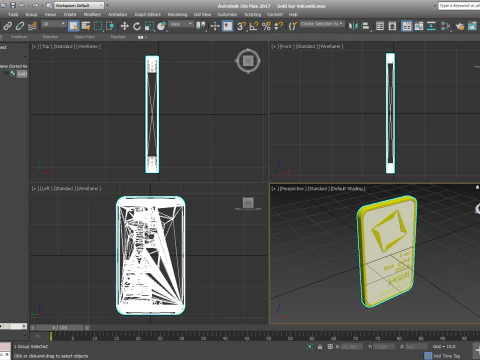
Task: Open the Animation menu
Action: point(117,14)
